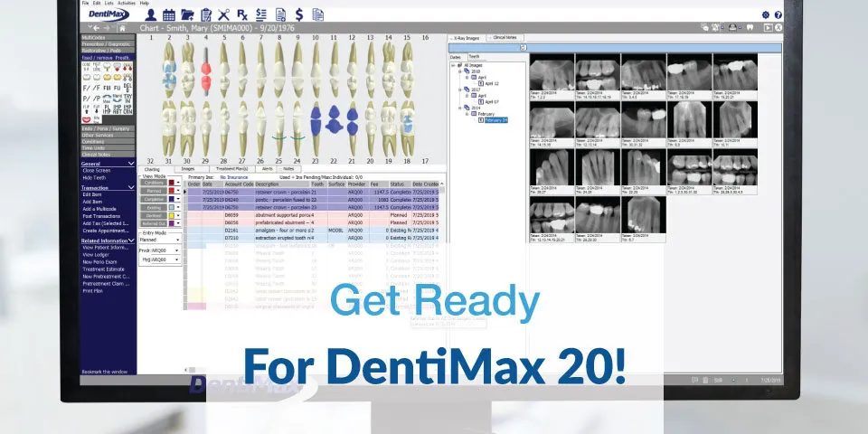The width and height of the screenshot is (868, 434).
Task: Collapse the Transaction section chevron
Action: pyautogui.click(x=131, y=188)
